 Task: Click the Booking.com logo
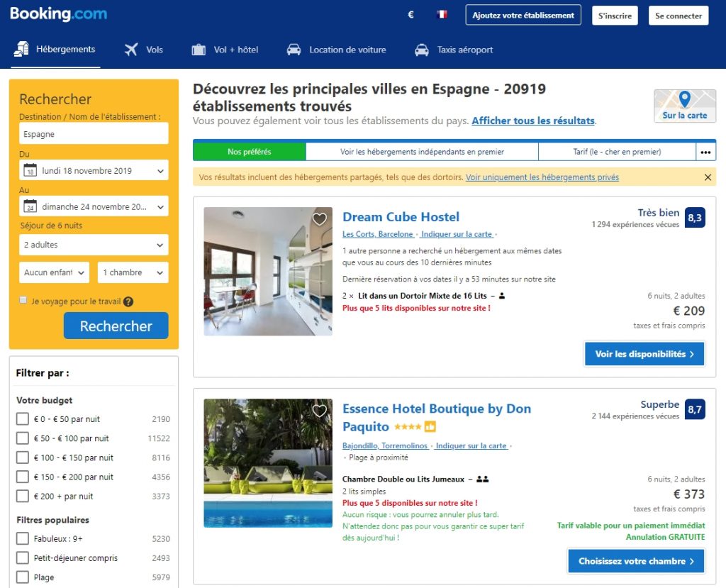point(58,14)
